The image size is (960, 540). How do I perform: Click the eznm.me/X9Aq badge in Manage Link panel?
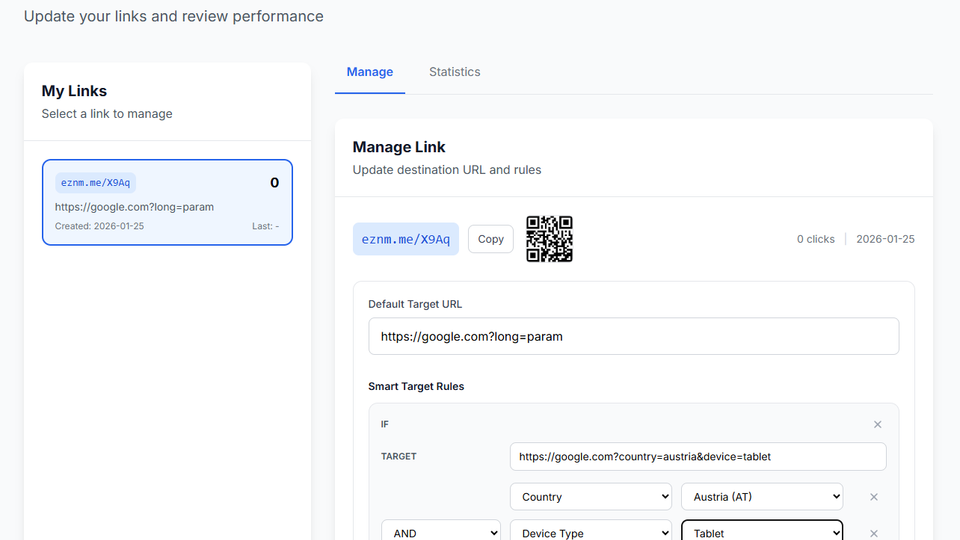pos(405,239)
